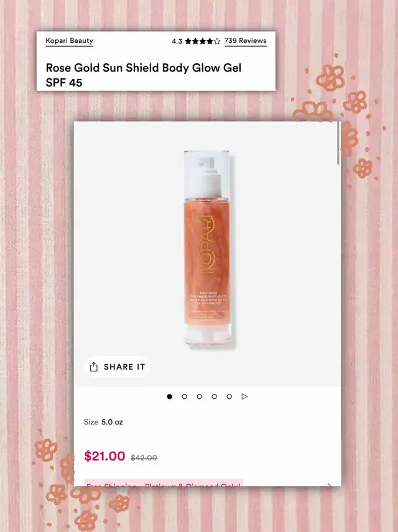Click the Kopari bottle product image

click(208, 248)
